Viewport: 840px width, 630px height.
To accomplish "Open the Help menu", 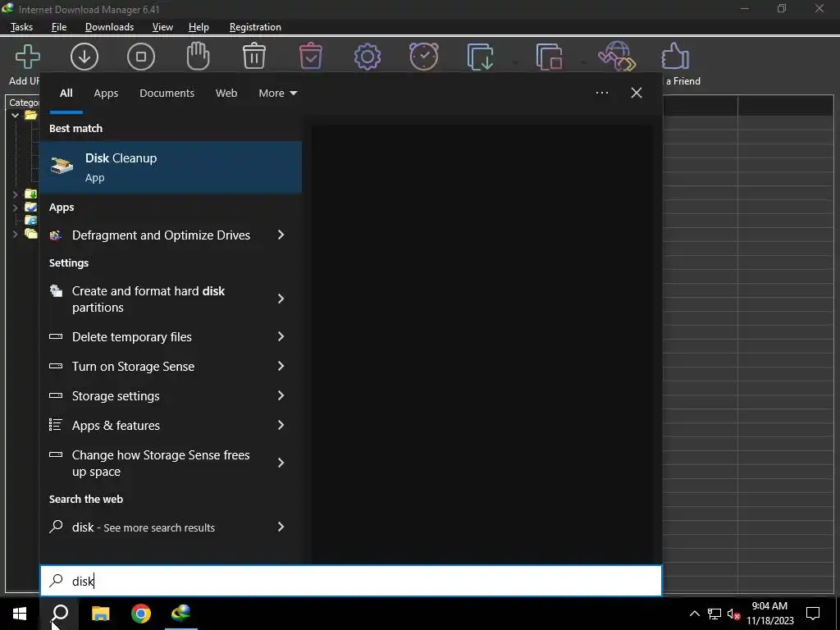I will tap(199, 27).
